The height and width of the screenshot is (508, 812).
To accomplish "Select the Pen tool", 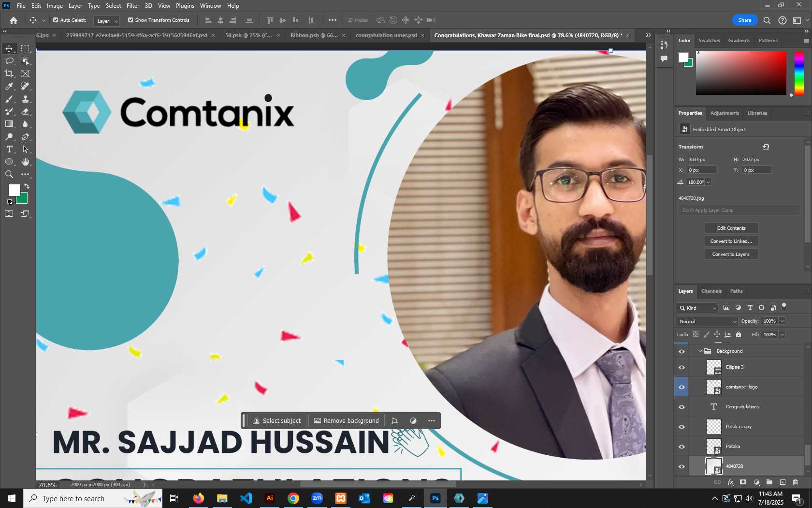I will (25, 137).
